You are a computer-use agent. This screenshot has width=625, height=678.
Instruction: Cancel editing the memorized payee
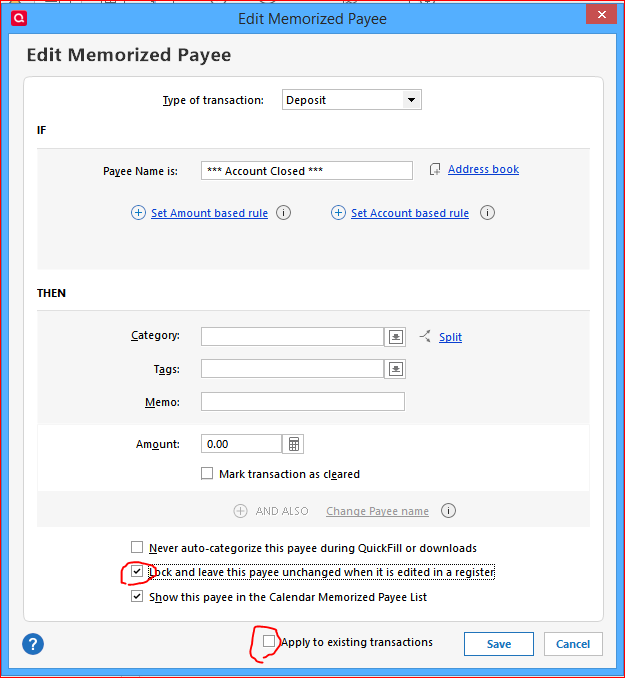(x=573, y=644)
